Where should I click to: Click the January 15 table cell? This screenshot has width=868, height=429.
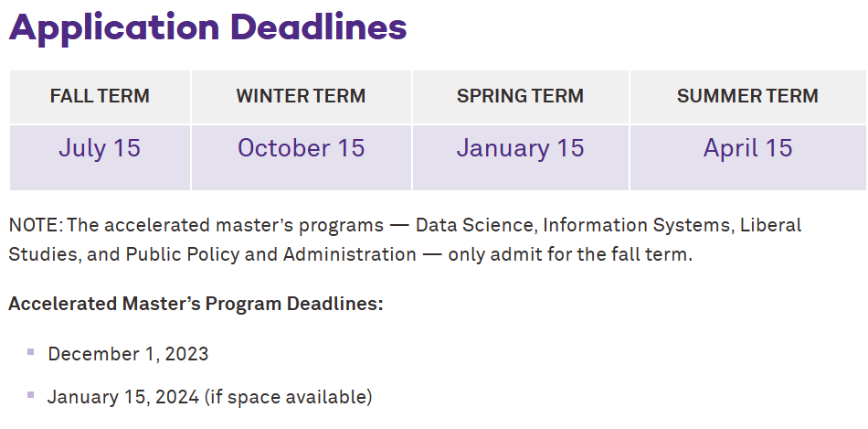[x=521, y=157]
